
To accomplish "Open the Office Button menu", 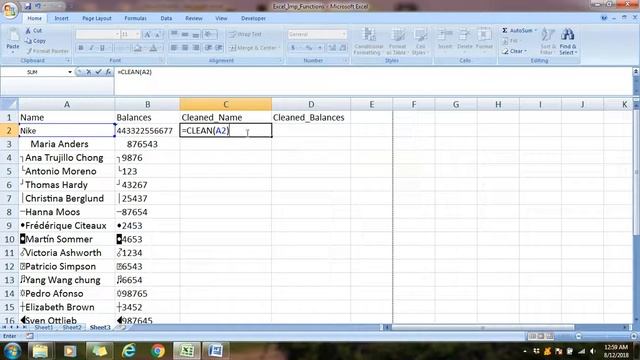I will tap(10, 10).
